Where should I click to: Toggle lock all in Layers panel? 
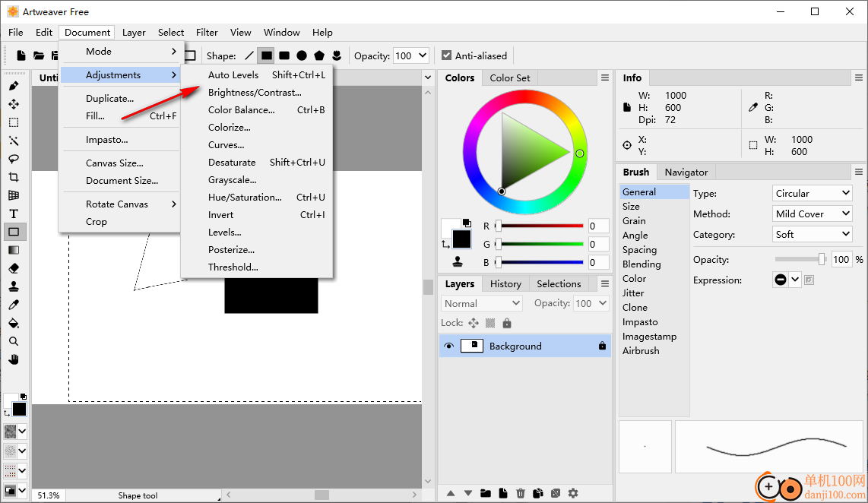click(507, 323)
